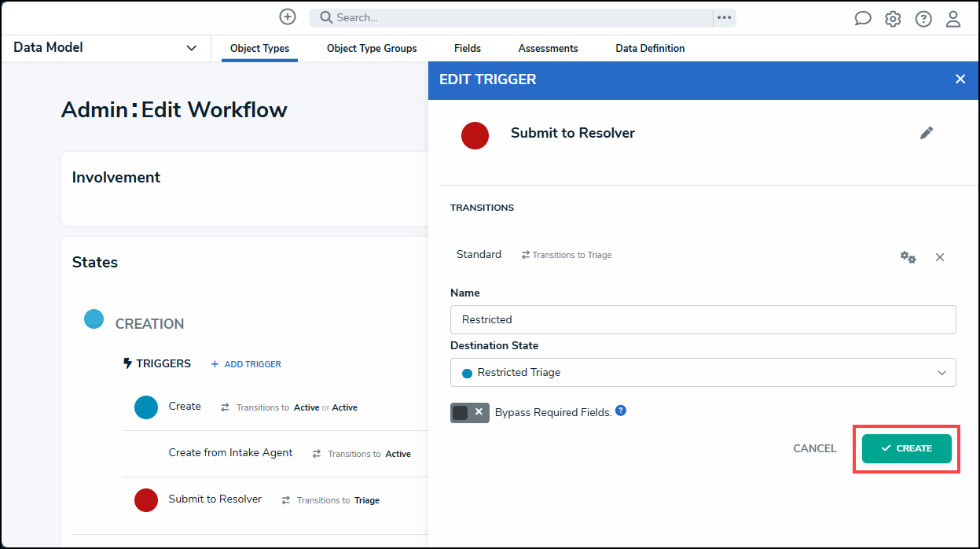Show Bypass Required Fields help tooltip
Viewport: 980px width, 549px height.
click(x=621, y=411)
